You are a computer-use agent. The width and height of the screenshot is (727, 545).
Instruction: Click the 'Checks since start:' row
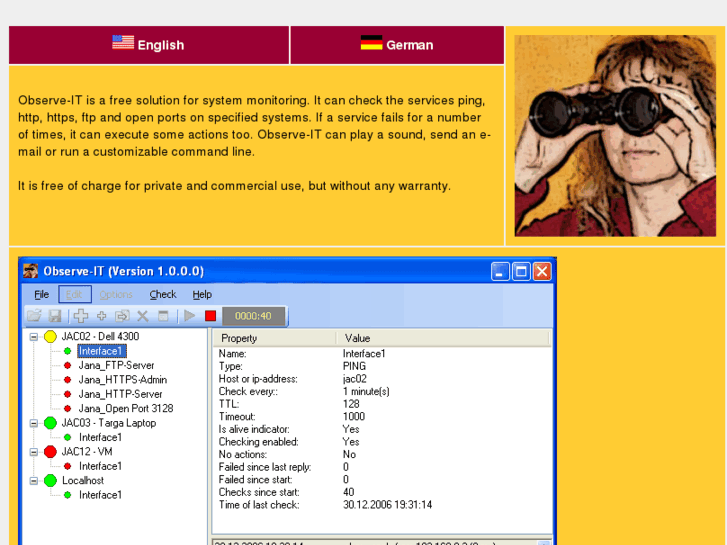tap(382, 492)
